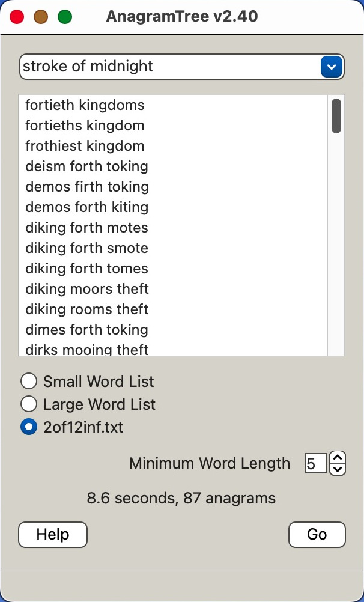364x602 pixels.
Task: Increase minimum word length with up arrow
Action: [338, 458]
